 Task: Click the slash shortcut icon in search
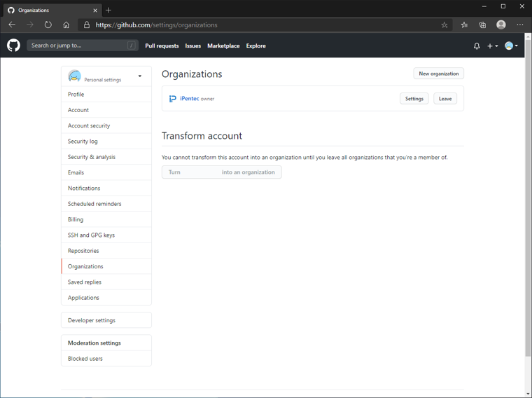pos(132,46)
